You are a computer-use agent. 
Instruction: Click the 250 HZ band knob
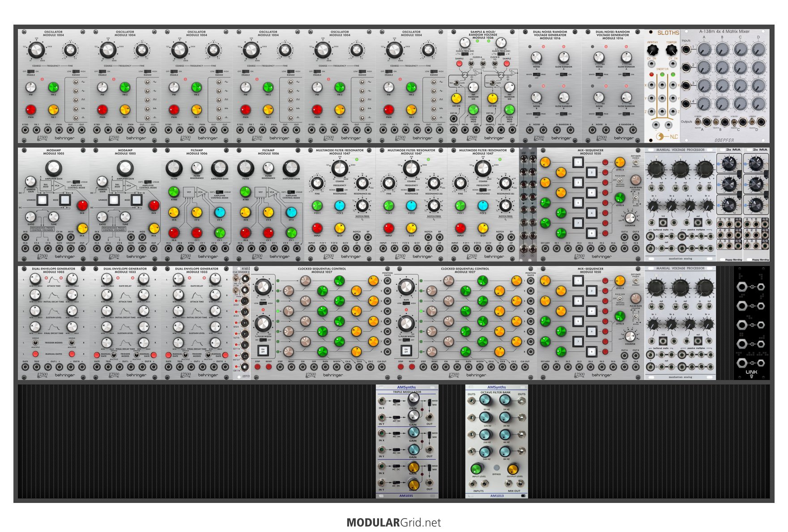click(486, 434)
